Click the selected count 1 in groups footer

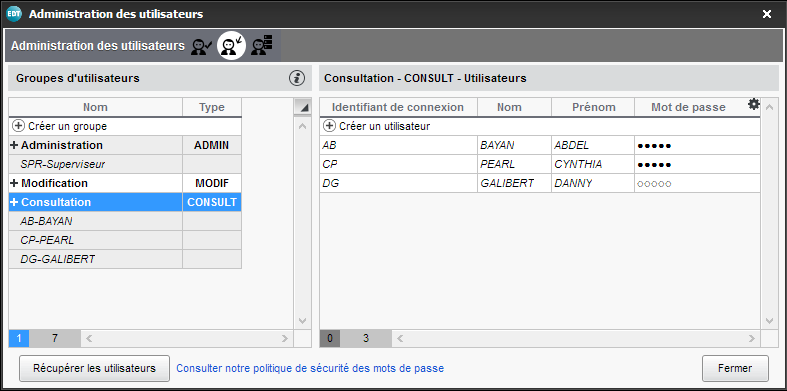tap(19, 338)
